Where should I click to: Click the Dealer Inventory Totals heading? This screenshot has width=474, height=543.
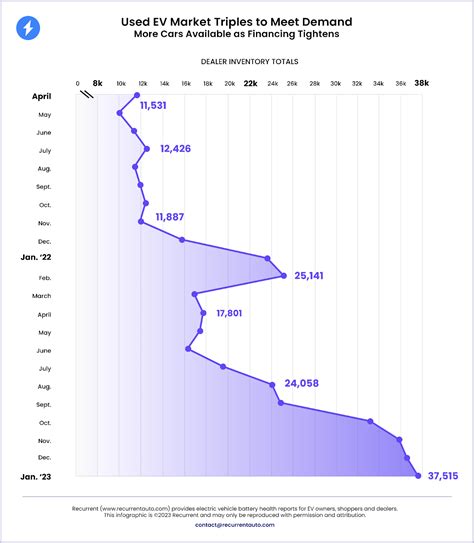click(x=249, y=62)
